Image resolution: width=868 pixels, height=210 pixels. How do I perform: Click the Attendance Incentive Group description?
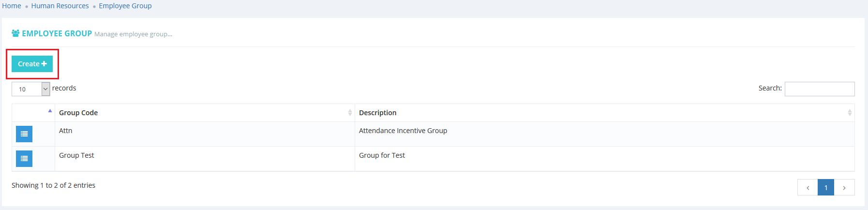click(403, 131)
